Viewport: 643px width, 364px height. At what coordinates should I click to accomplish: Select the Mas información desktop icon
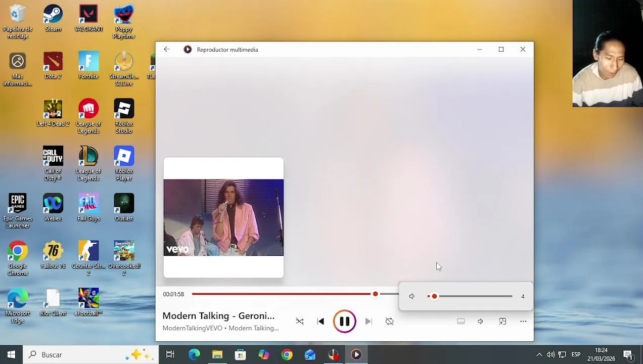pos(18,69)
